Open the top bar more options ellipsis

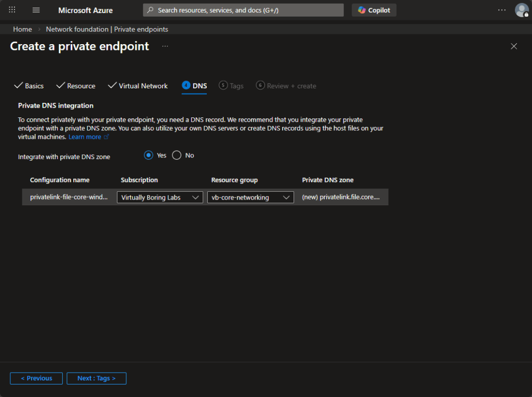(502, 10)
